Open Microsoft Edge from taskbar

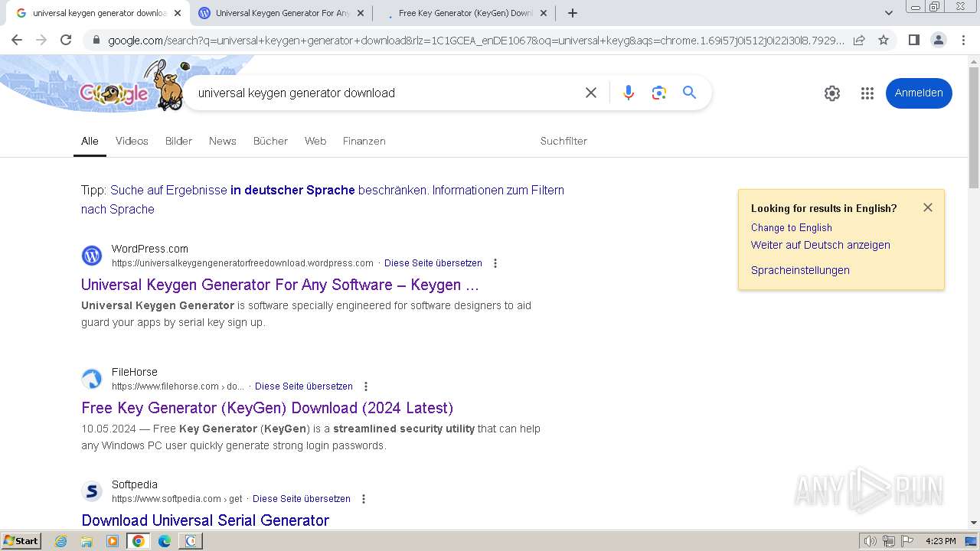pos(165,541)
